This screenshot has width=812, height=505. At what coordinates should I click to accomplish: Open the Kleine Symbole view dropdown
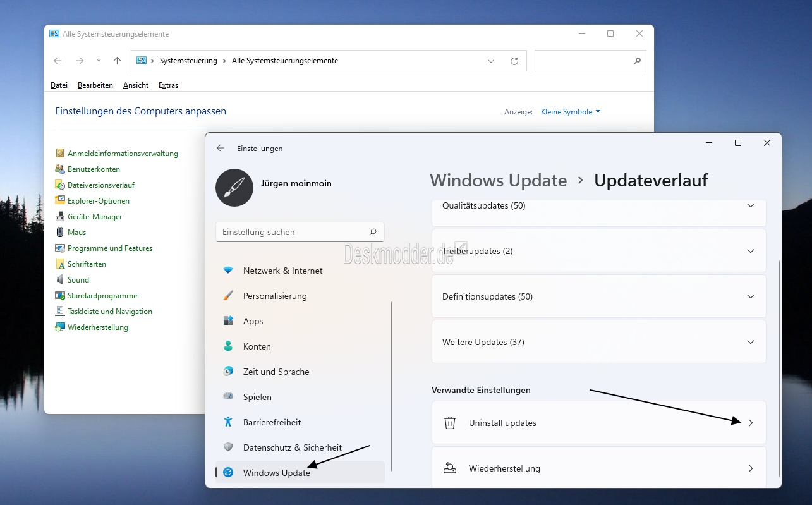point(571,112)
